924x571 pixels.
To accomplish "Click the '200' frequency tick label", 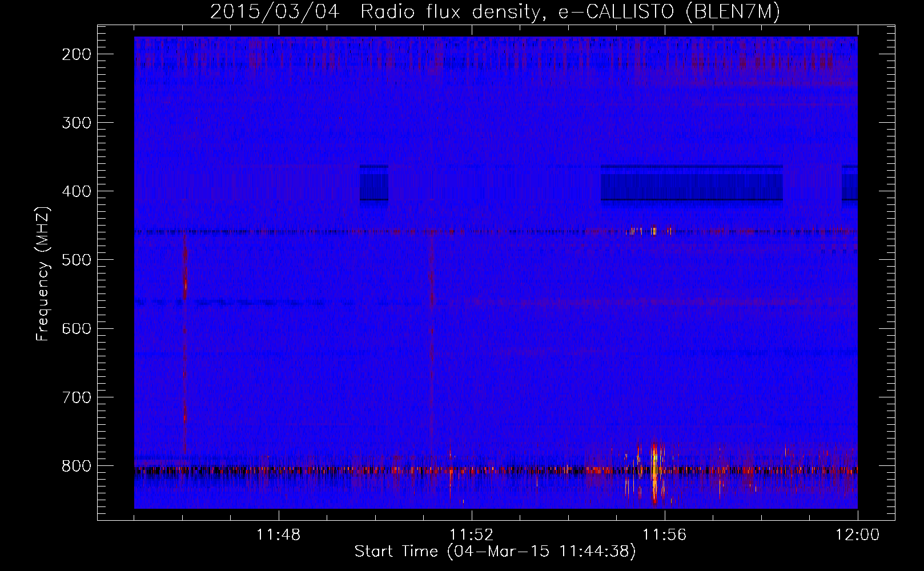I will [x=76, y=54].
